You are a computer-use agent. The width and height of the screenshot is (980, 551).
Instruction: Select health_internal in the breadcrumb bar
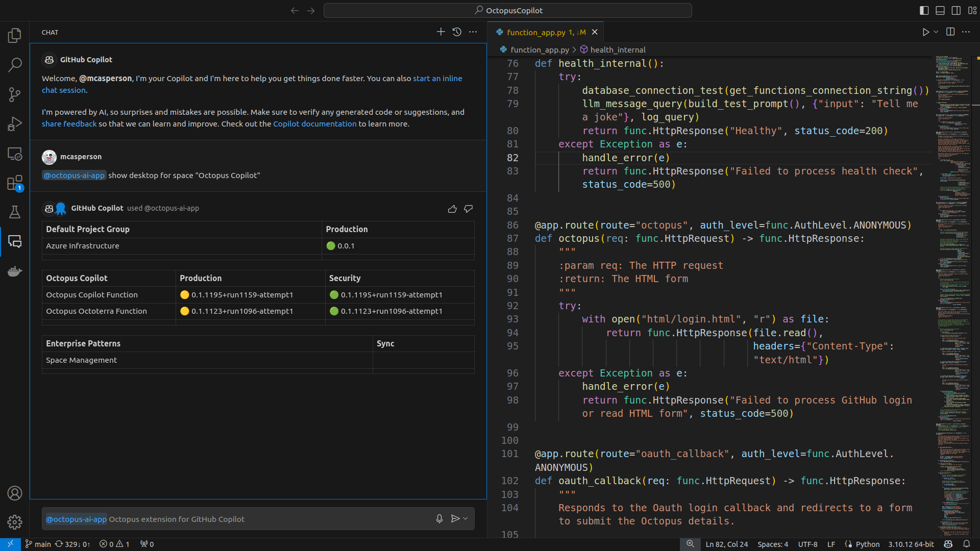click(618, 49)
